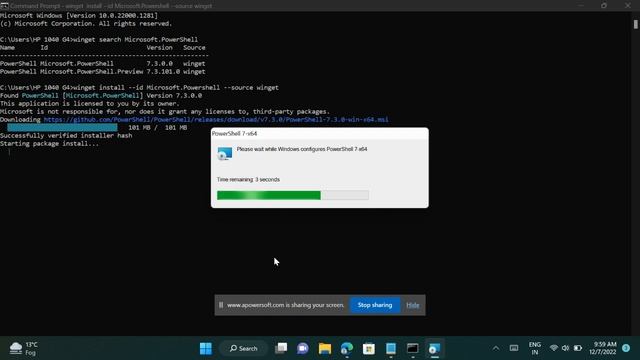The height and width of the screenshot is (360, 640).
Task: Click the Command Prompt title bar icon
Action: coord(4,6)
